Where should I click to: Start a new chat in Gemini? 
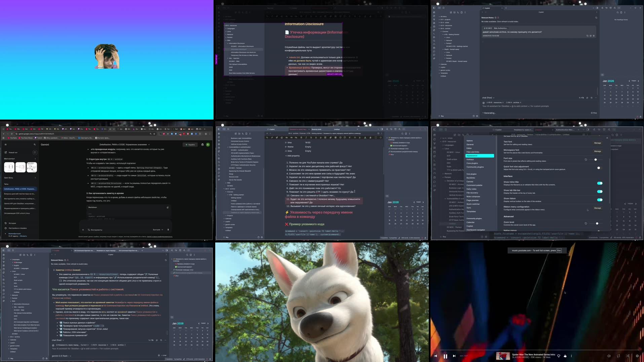pos(11,152)
